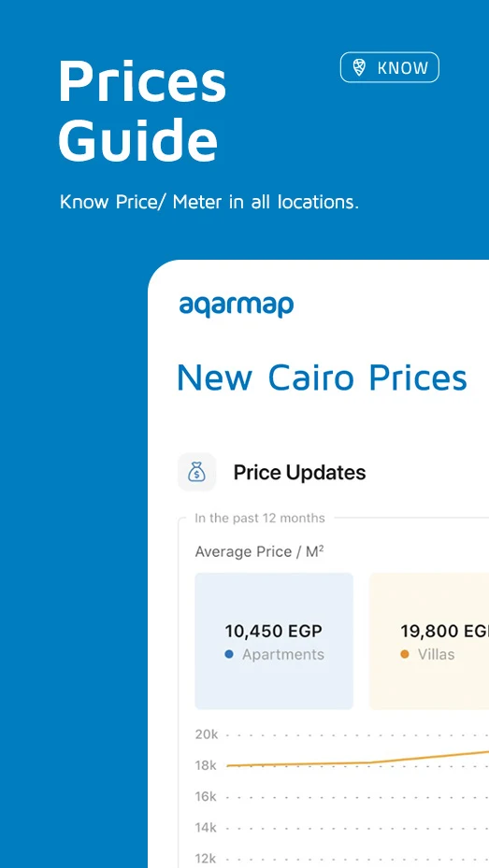Click the Average Price / M² label
Viewport: 489px width, 868px height.
click(259, 552)
